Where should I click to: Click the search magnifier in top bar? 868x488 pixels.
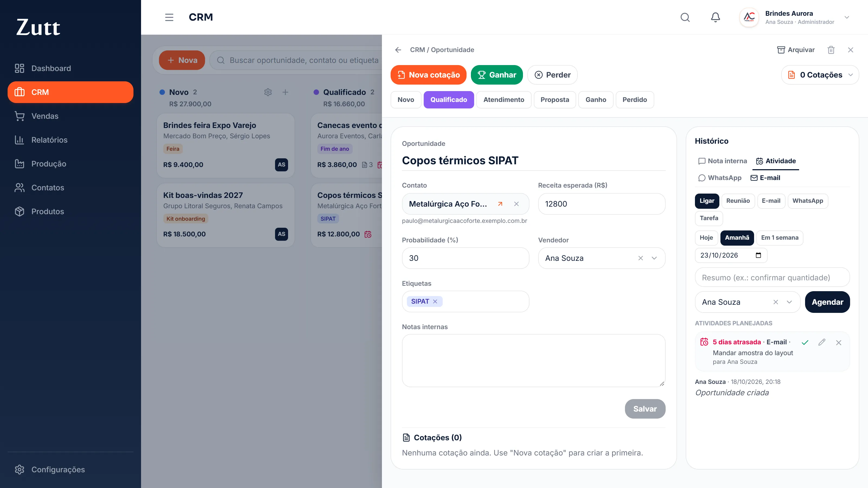pos(685,17)
